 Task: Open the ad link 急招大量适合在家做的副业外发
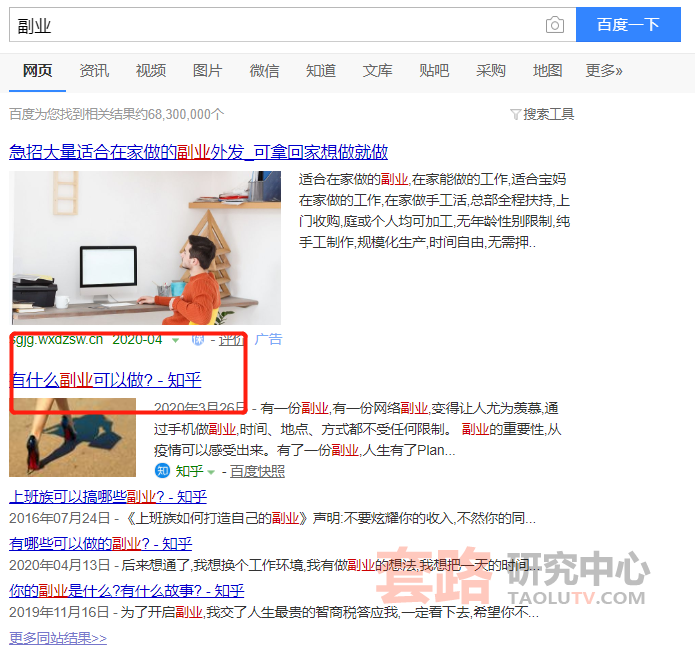point(199,152)
